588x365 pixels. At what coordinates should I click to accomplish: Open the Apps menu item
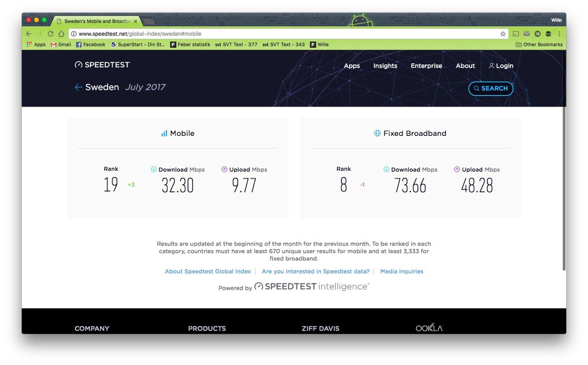[x=352, y=66]
